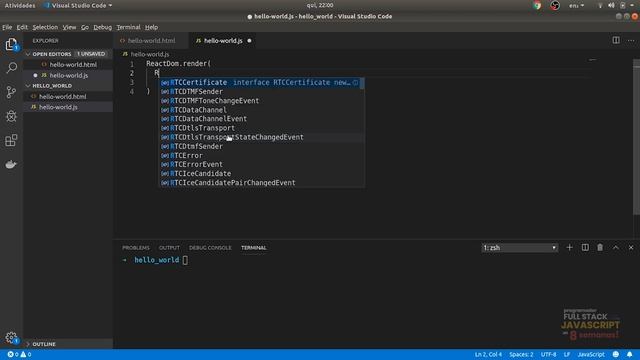Change language mode 'JavaScript'

point(591,354)
